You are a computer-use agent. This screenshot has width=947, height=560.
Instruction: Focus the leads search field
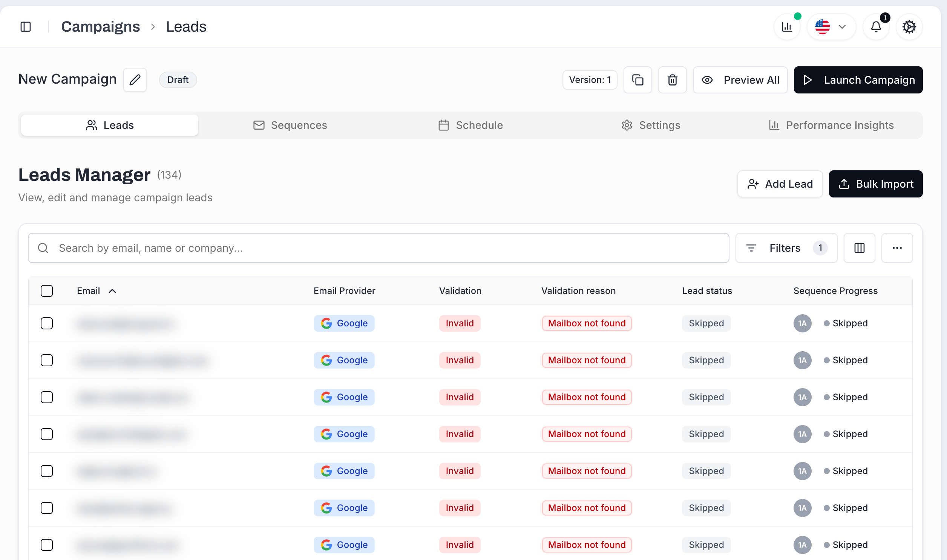378,248
